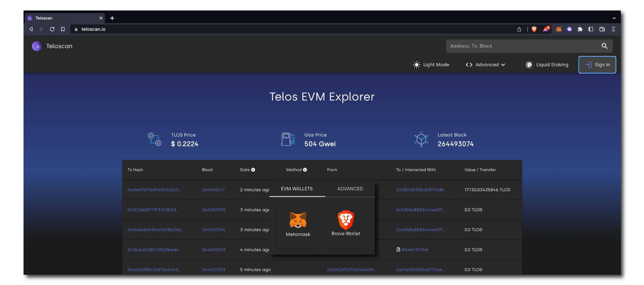Click the 17730.03435846 TLOS value
644x285 pixels.
(487, 190)
